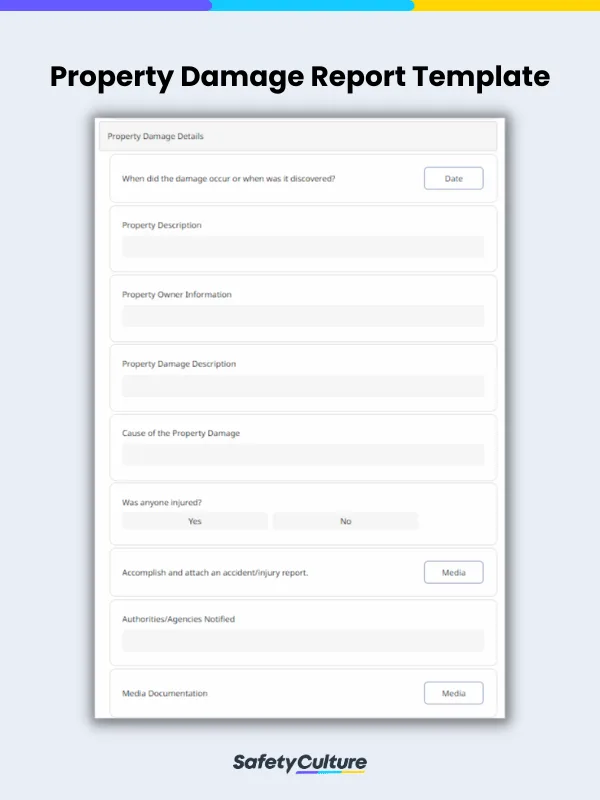Click the Property Owner Information input field
Viewport: 600px width, 800px height.
point(302,316)
